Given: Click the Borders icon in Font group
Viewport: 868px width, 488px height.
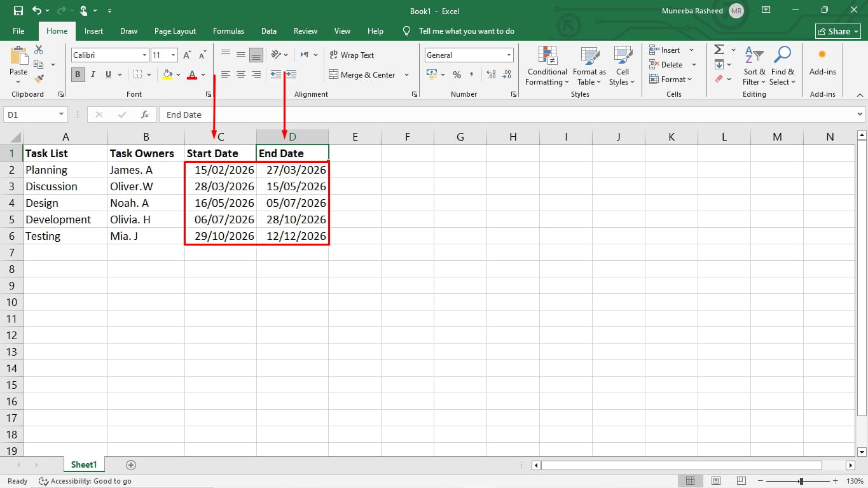Looking at the screenshot, I should [137, 74].
